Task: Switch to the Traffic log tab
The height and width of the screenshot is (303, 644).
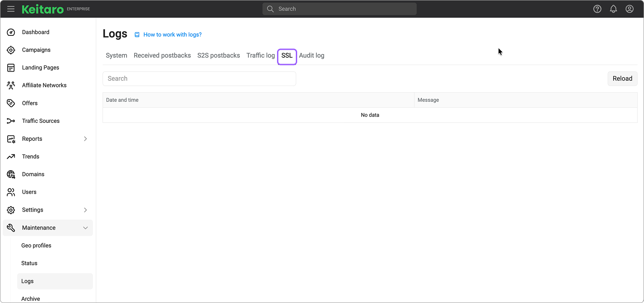Action: tap(260, 56)
